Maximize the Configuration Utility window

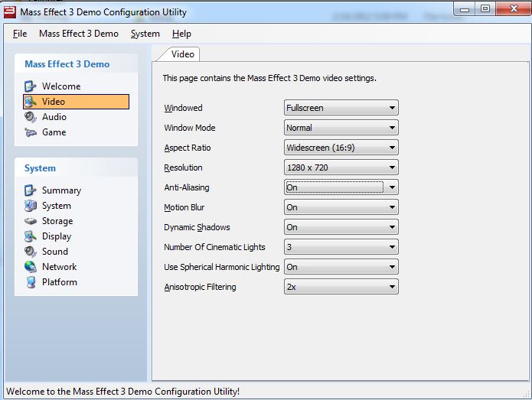click(485, 9)
